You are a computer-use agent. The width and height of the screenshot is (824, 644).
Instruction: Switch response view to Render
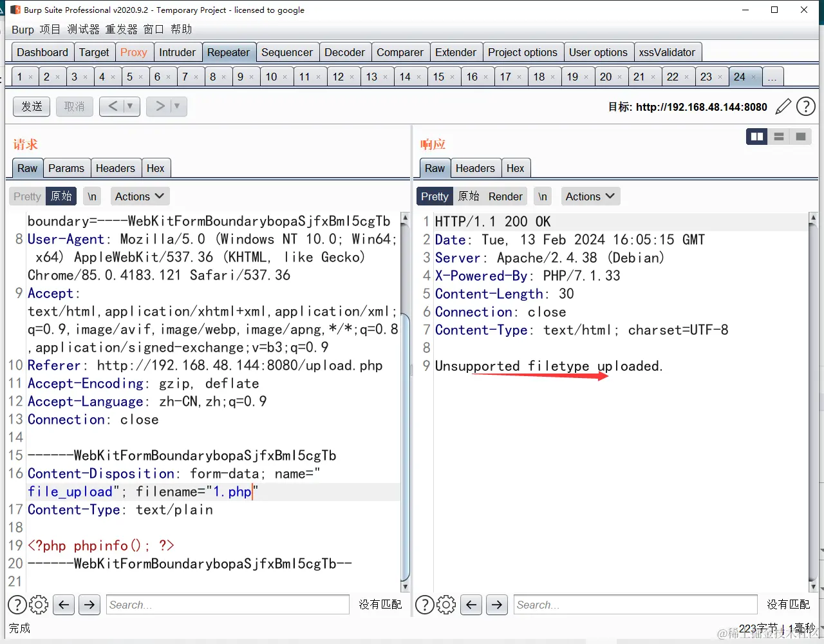click(505, 196)
